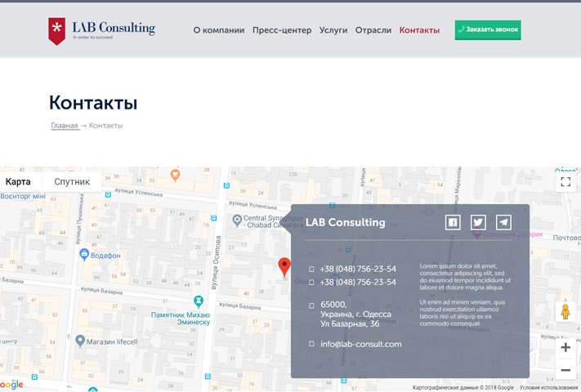Click the Google logo on the map
This screenshot has height=392, width=581.
click(x=11, y=385)
